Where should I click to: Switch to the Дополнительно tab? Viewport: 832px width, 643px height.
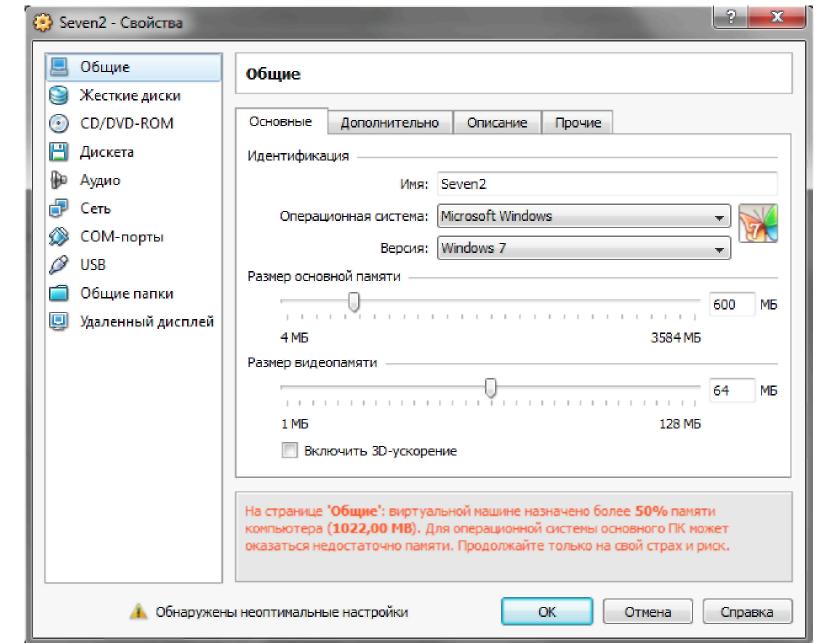point(390,123)
